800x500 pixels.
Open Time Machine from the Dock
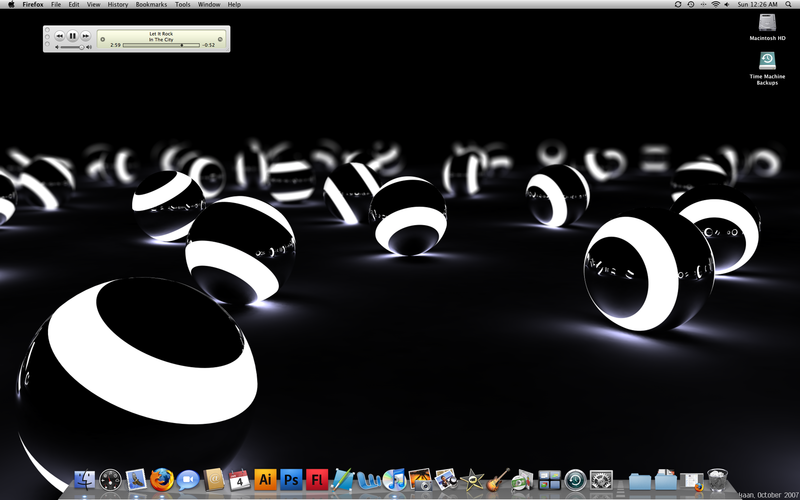(x=575, y=480)
